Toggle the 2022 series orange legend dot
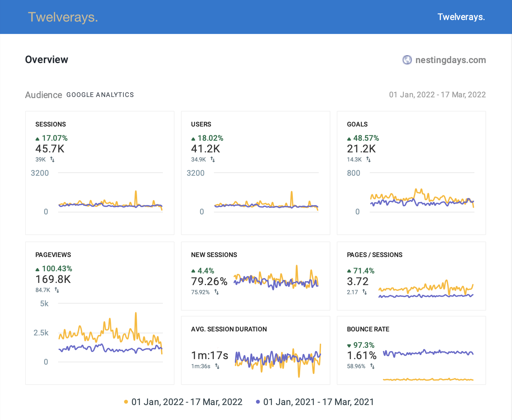The height and width of the screenshot is (420, 512). (126, 402)
